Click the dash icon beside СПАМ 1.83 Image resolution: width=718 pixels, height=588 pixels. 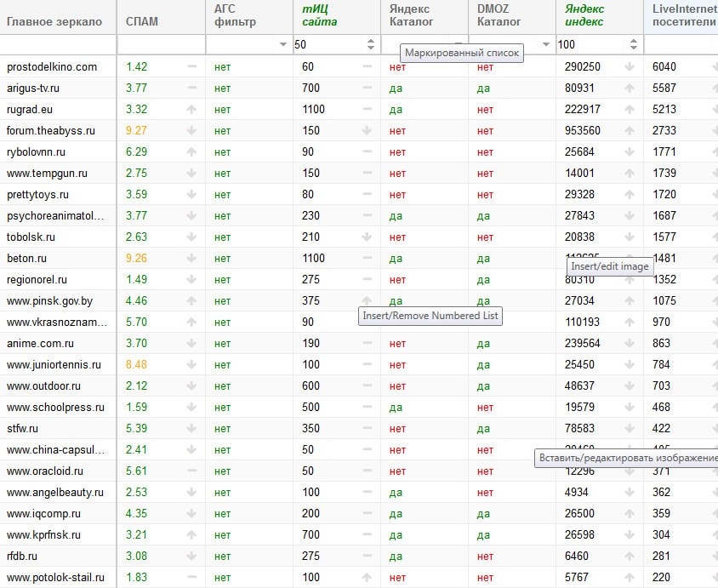(x=192, y=578)
